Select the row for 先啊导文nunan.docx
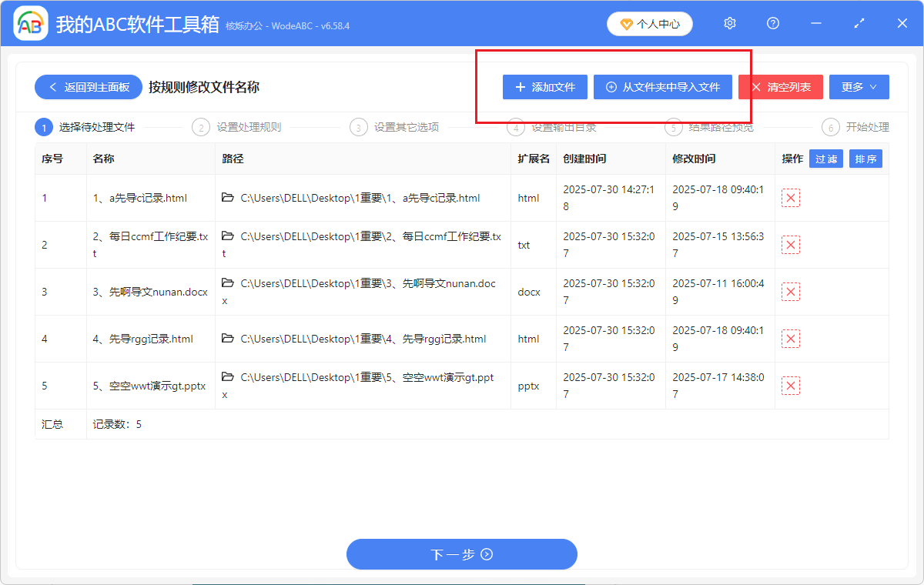Screen dimensions: 924x585 click(151, 292)
